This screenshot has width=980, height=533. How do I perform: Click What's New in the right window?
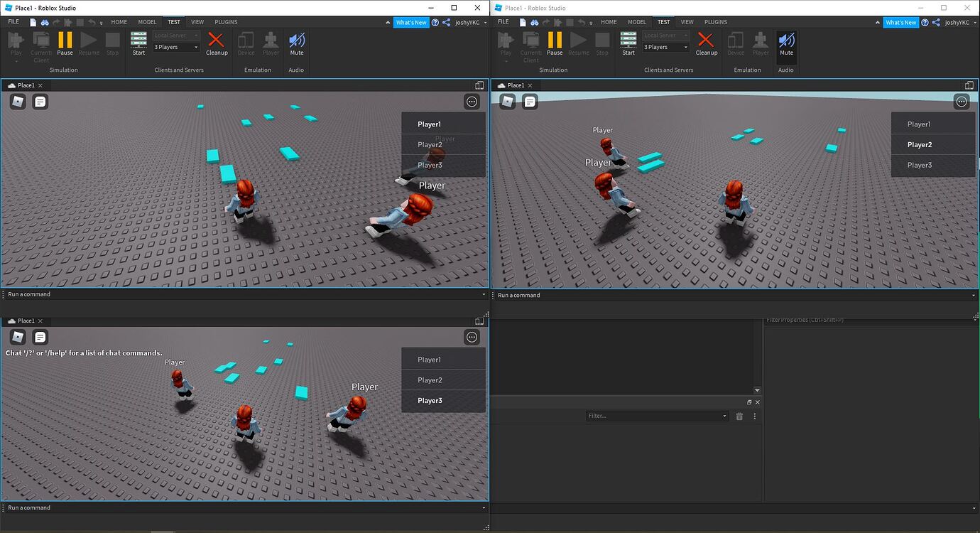(x=901, y=22)
